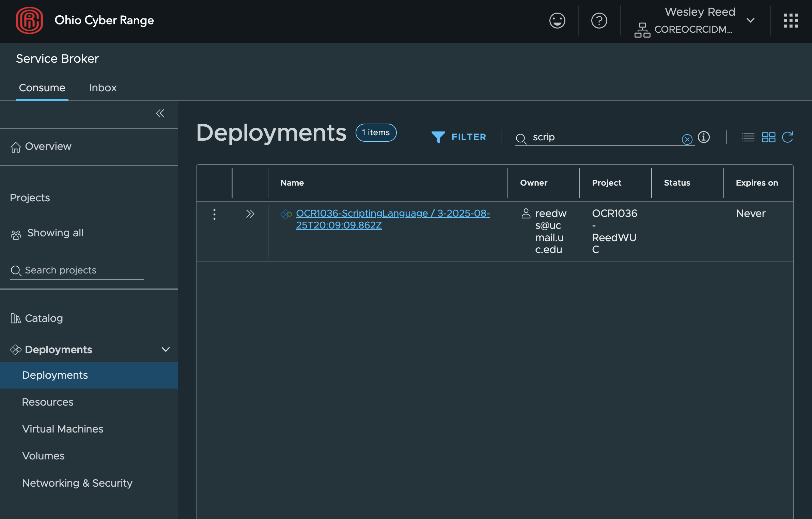Sort by Name column header
This screenshot has height=519, width=812.
(292, 183)
